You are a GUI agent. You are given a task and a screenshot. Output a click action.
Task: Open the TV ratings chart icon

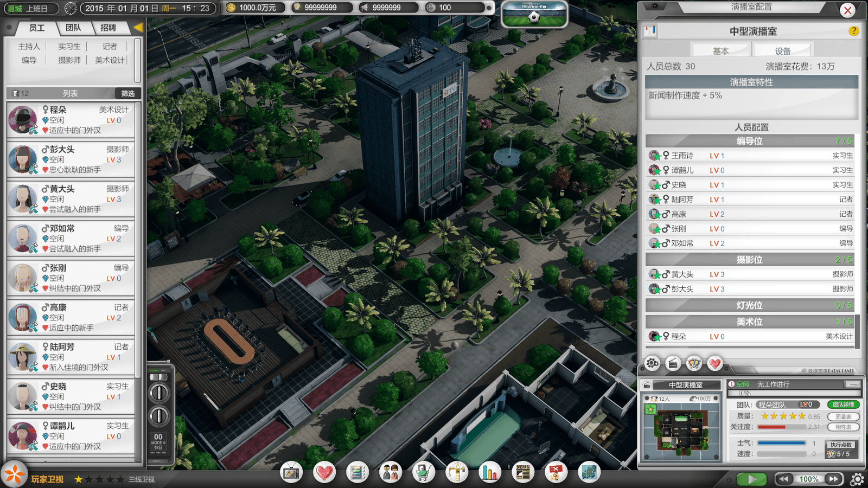[291, 473]
